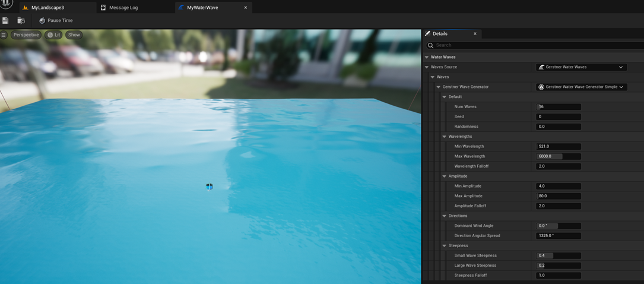Switch to the Message Log tab
Viewport: 644px width, 284px height.
tap(135, 7)
